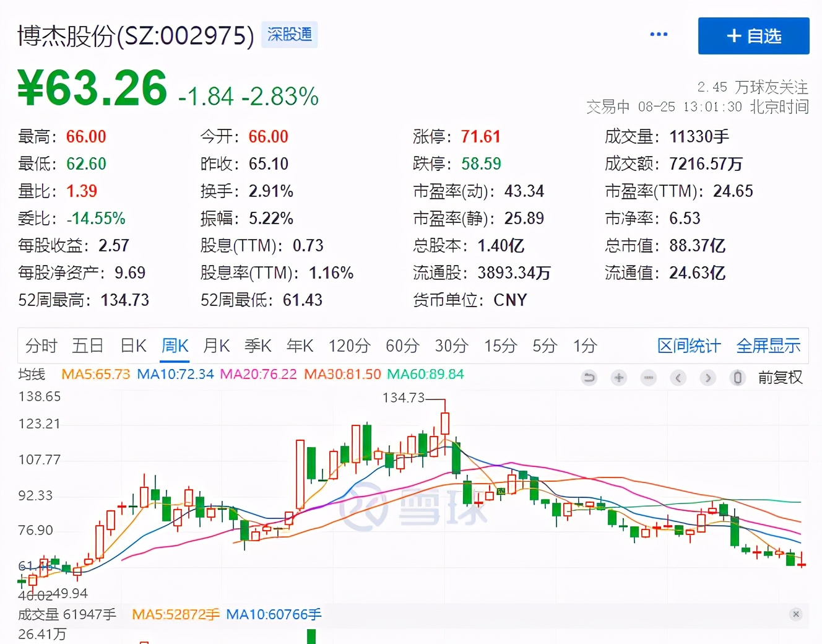The width and height of the screenshot is (822, 644).
Task: Open 区间统计 interval statistics
Action: coord(689,346)
